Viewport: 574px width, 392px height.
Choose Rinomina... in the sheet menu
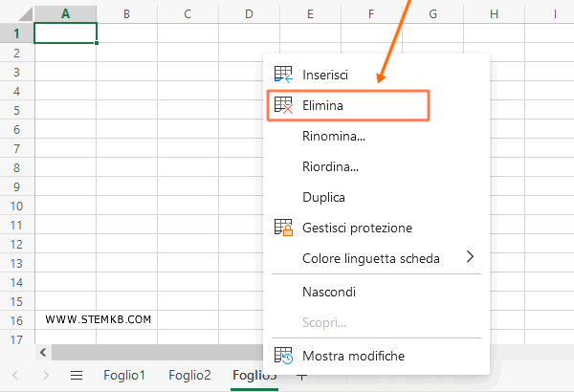point(376,136)
